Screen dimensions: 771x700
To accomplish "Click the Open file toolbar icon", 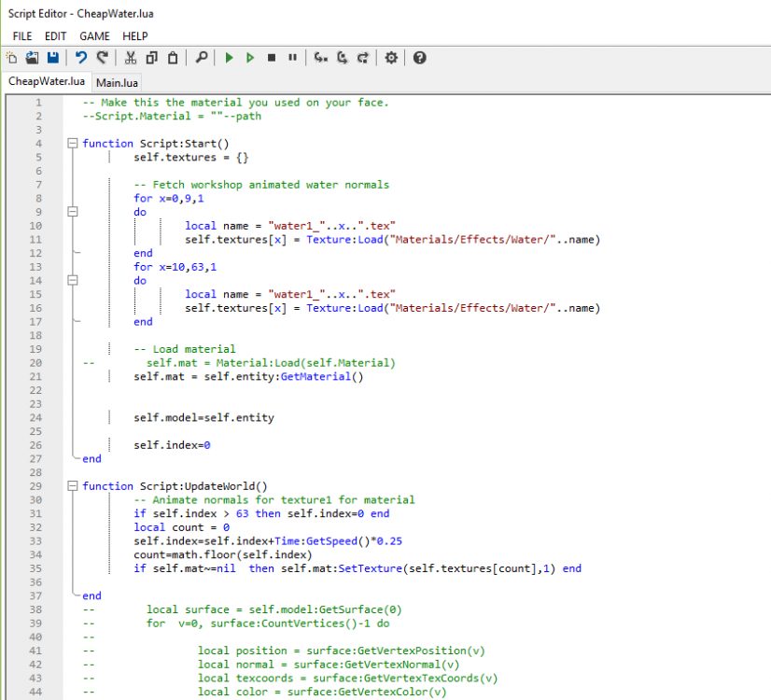I will 32,58.
